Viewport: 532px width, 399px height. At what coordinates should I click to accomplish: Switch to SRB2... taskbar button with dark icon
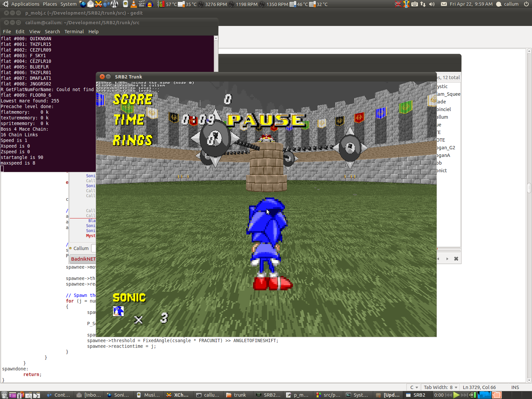click(268, 395)
